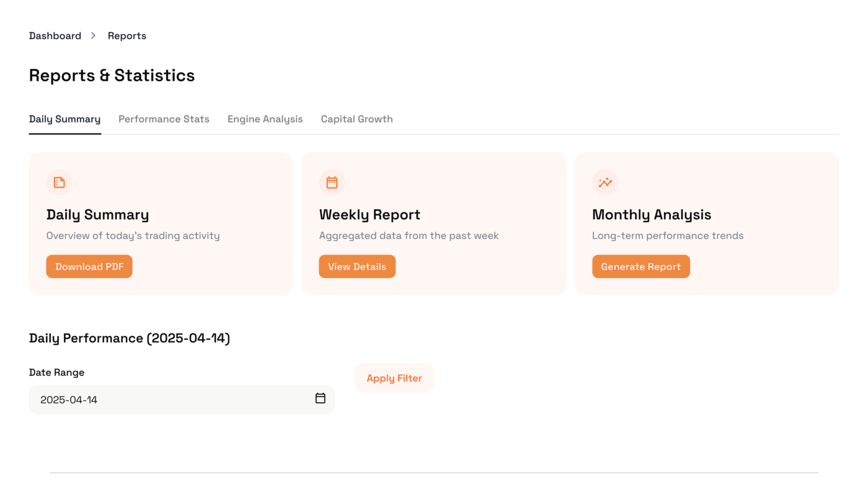
Task: Apply the date filter
Action: point(394,378)
